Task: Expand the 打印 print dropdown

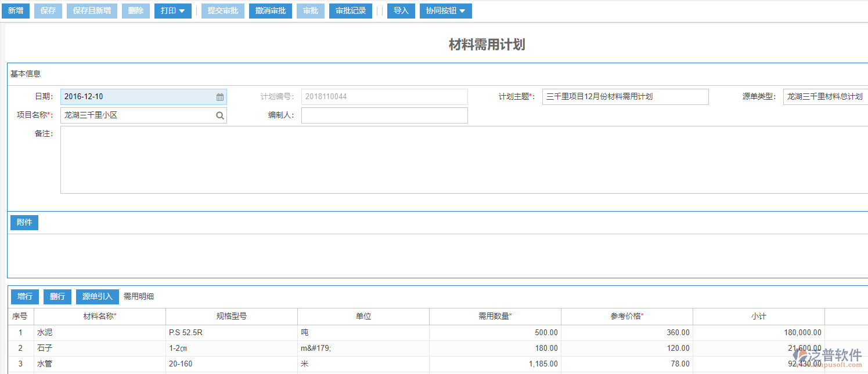Action: tap(172, 10)
